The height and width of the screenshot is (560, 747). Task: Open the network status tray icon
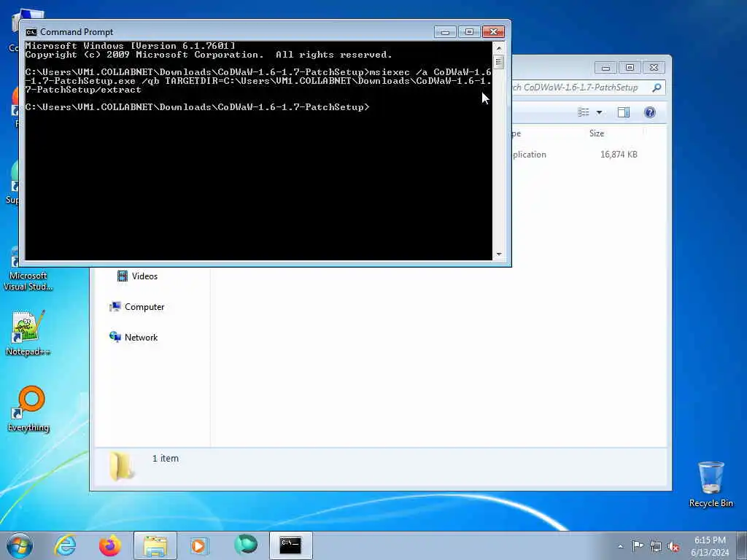pyautogui.click(x=656, y=546)
